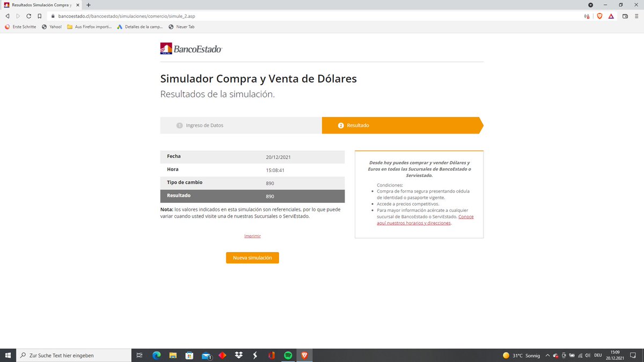Click the Imprimir link
Screen dimensions: 644x362
click(x=252, y=236)
